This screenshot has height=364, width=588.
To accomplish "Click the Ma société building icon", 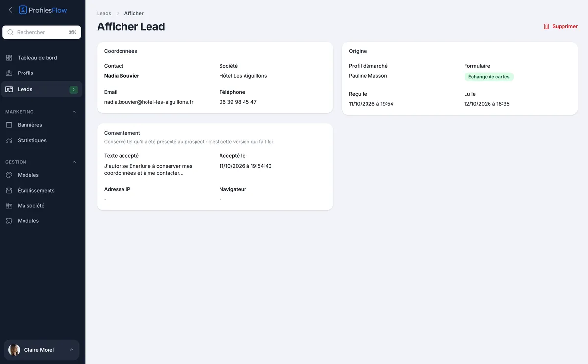I will click(x=9, y=206).
